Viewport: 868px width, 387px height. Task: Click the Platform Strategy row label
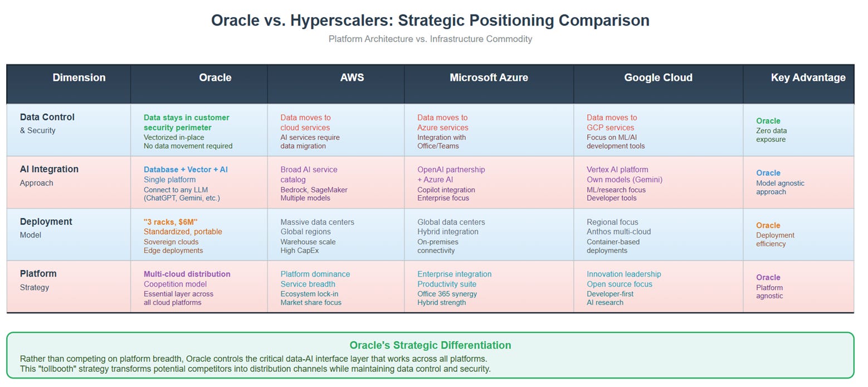38,280
